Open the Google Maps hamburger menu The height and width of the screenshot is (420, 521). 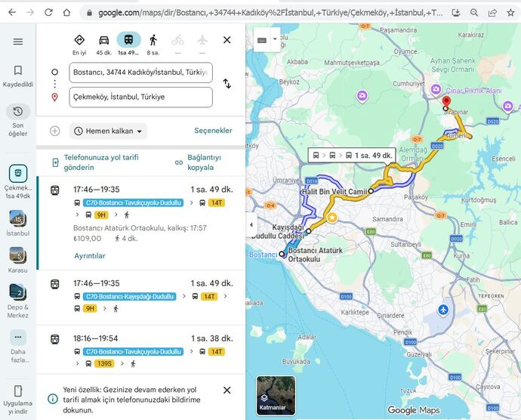(18, 42)
